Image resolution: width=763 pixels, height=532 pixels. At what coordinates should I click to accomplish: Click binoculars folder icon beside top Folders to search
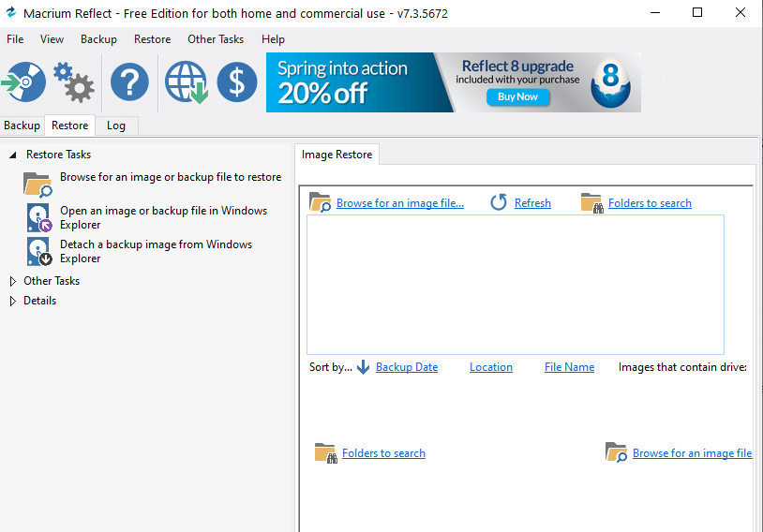click(x=592, y=203)
